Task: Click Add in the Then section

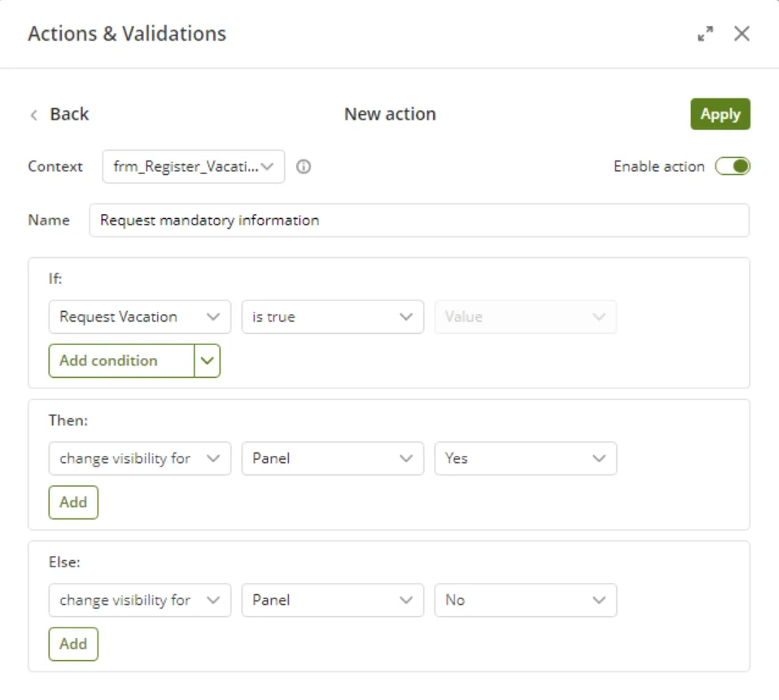Action: (73, 502)
